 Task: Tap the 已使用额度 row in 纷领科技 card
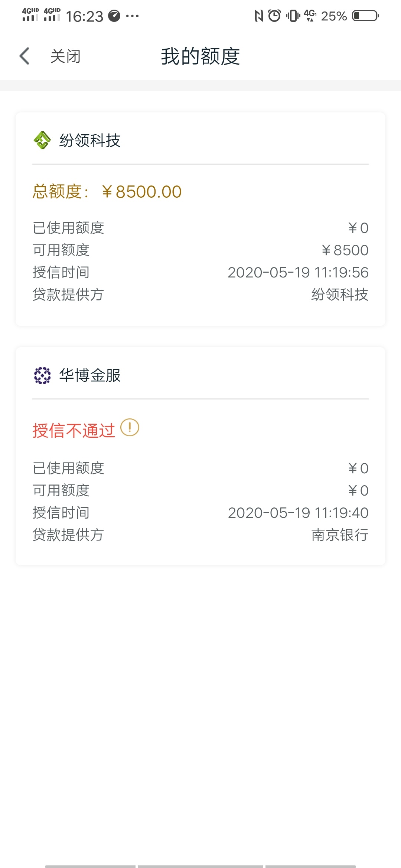[x=200, y=228]
